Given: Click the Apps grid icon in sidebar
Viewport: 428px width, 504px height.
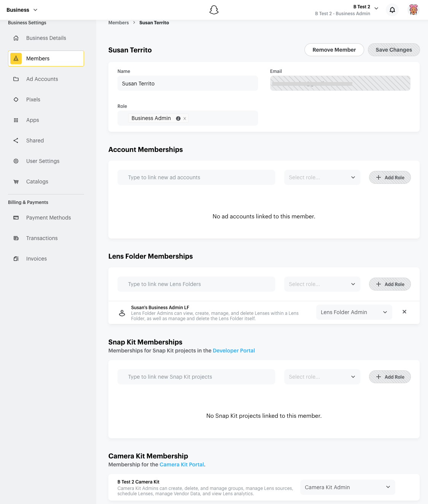Looking at the screenshot, I should pos(16,120).
